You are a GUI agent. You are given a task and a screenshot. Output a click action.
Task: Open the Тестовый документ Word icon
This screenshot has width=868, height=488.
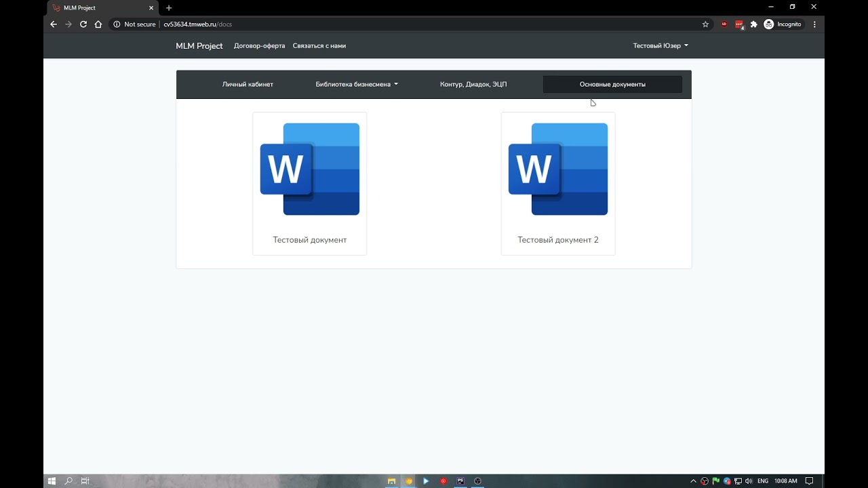click(310, 169)
